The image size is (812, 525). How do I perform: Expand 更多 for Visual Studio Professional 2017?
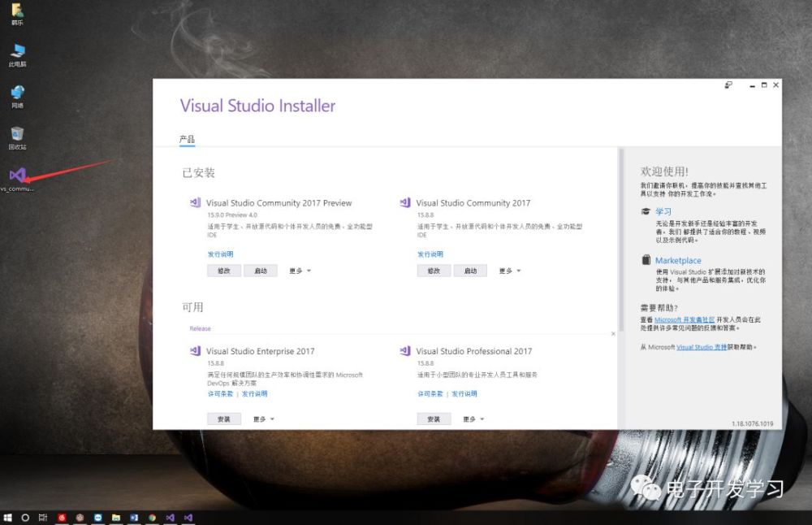(x=473, y=419)
